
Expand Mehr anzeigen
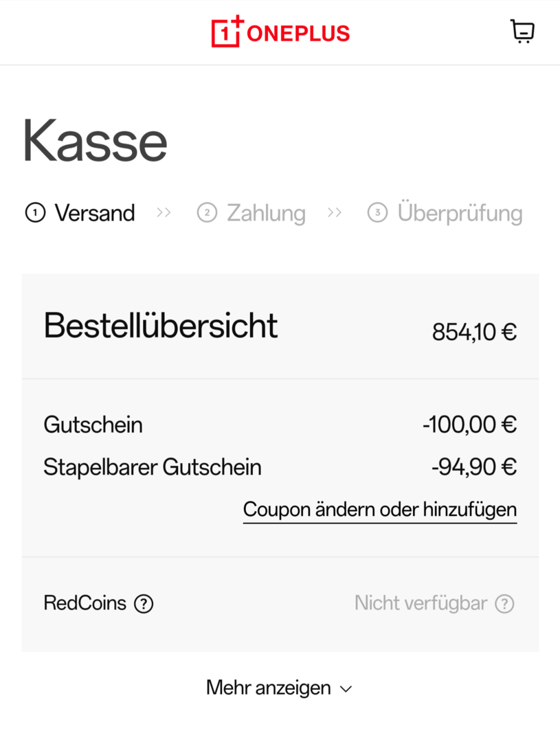point(279,688)
